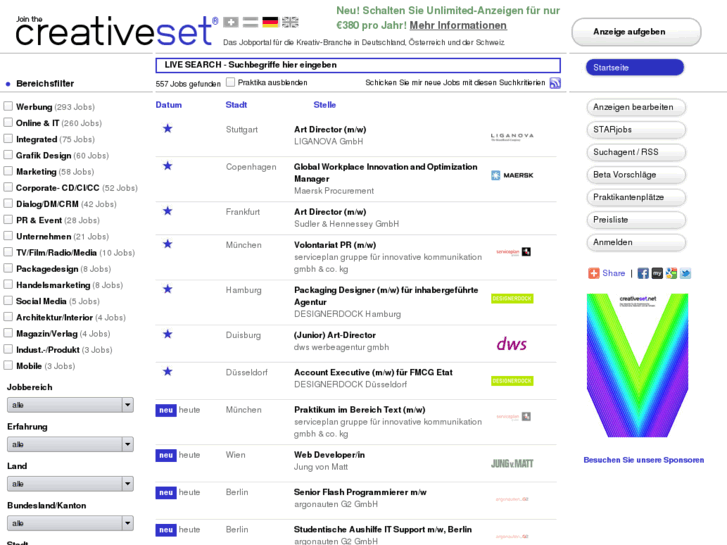Screen dimensions: 727x545
Task: Check the Marketing filter checkbox
Action: [8, 171]
